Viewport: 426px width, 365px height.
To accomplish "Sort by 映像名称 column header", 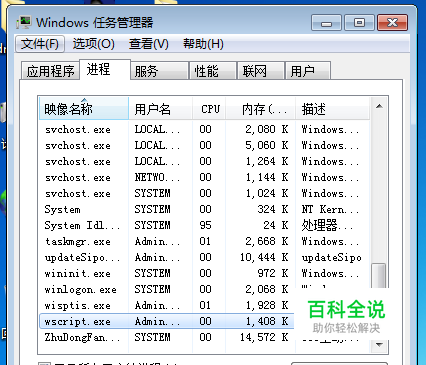I will click(84, 108).
